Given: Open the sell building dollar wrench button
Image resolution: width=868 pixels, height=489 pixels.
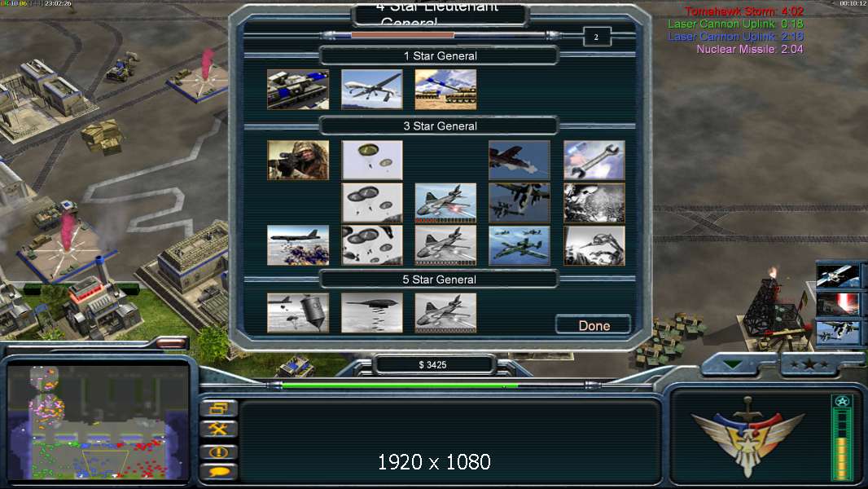Looking at the screenshot, I should click(x=219, y=430).
